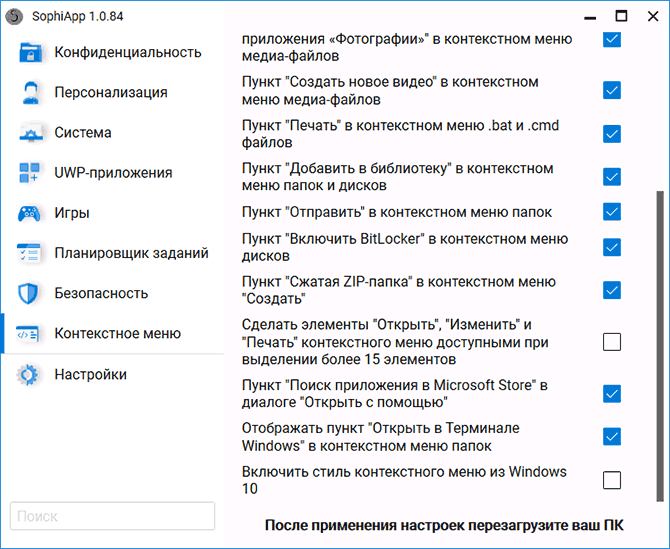Image resolution: width=670 pixels, height=549 pixels.
Task: Click the Контекстное меню code window icon
Action: 27,334
